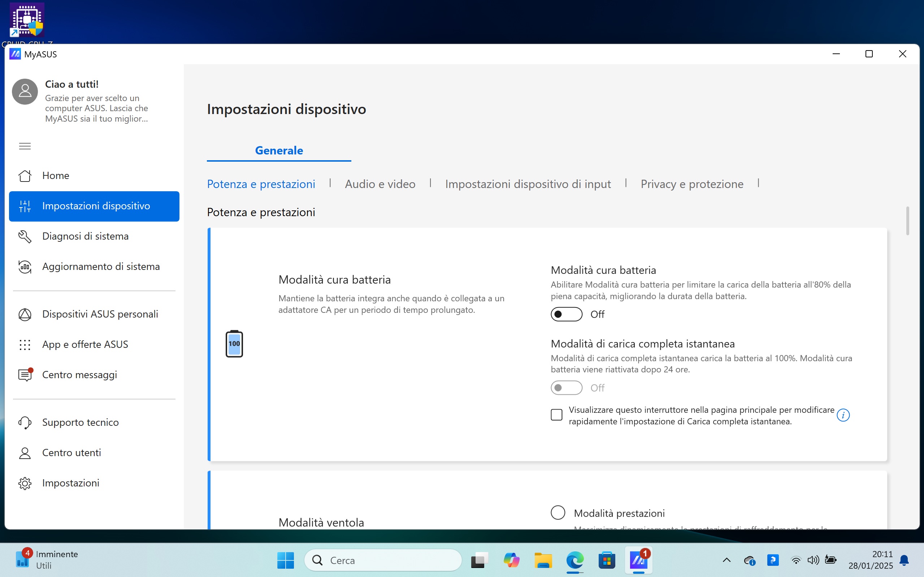The height and width of the screenshot is (577, 924).
Task: Expand hidden system tray icons chevron
Action: (x=726, y=560)
